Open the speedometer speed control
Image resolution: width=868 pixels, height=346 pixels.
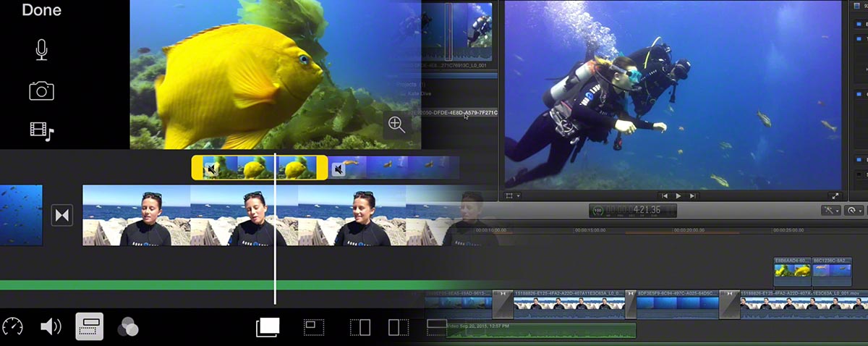click(x=12, y=326)
